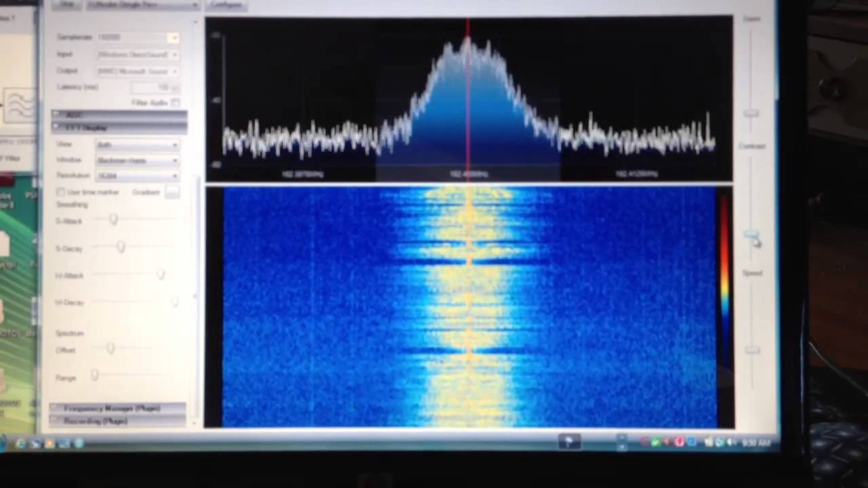868x488 pixels.
Task: Click the Latency (ms) value field
Action: click(x=151, y=87)
